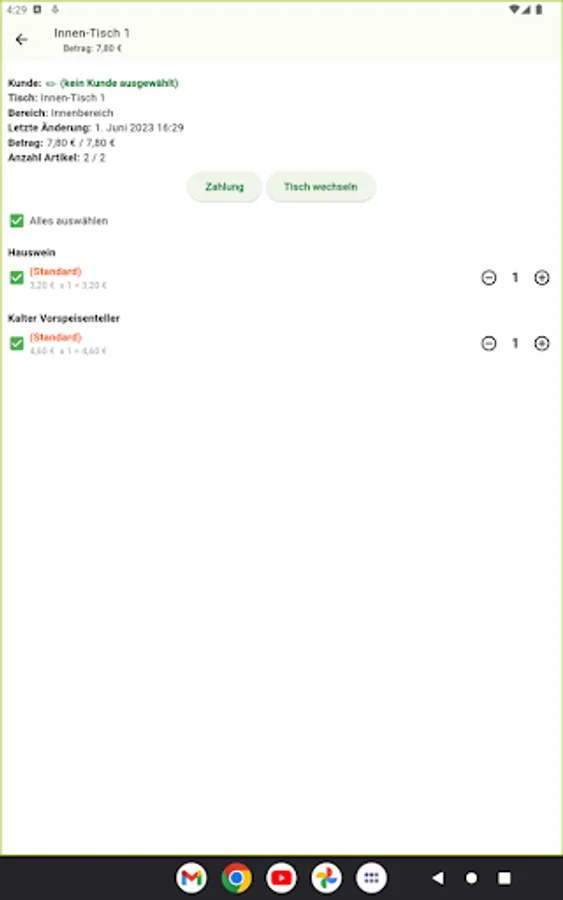Go back using the arrow icon
The image size is (563, 900).
pyautogui.click(x=22, y=40)
